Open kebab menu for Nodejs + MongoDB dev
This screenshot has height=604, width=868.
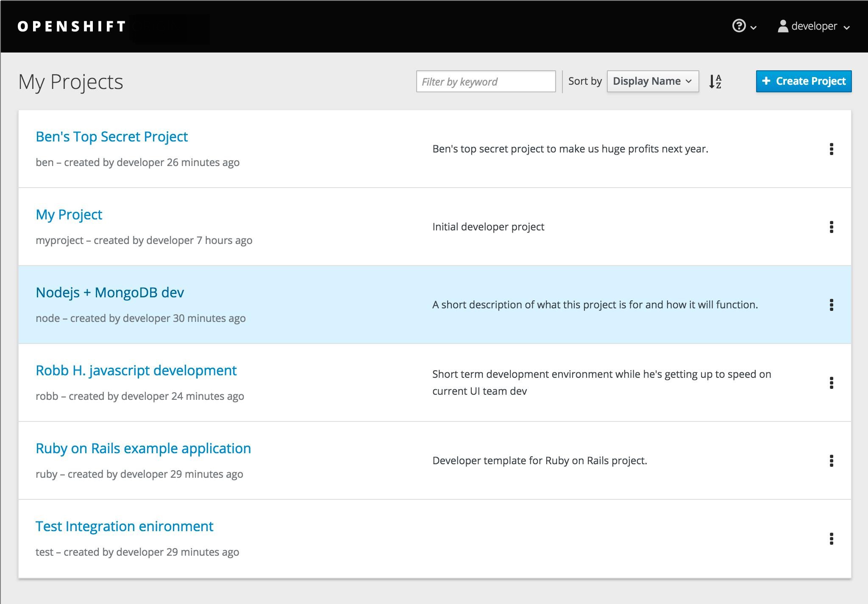(831, 305)
